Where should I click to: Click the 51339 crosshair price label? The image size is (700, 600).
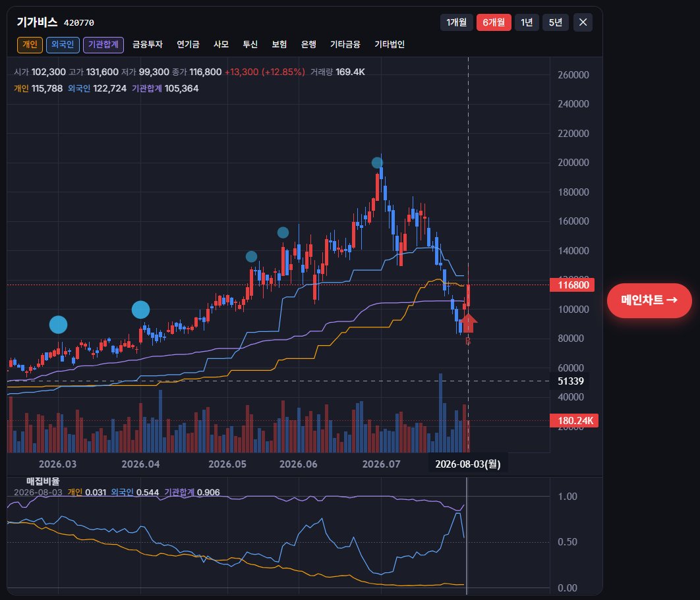click(x=570, y=381)
